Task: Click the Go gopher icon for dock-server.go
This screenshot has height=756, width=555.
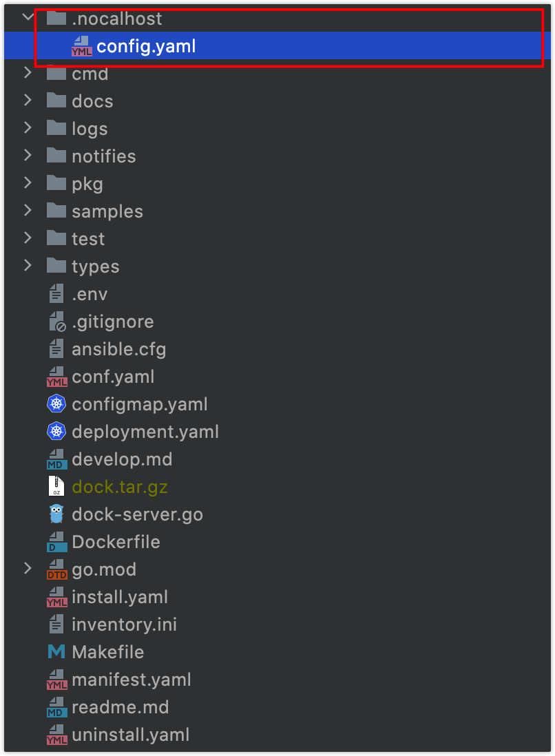Action: tap(56, 514)
